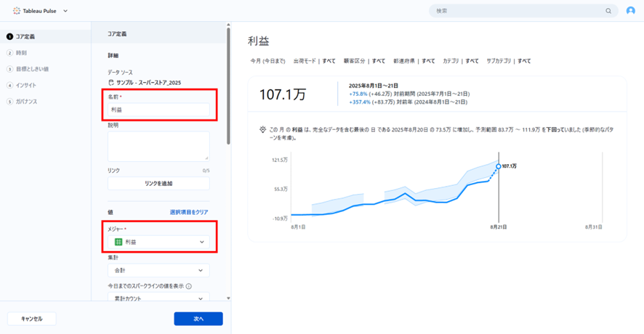The height and width of the screenshot is (334, 644).
Task: Go to the ガバナンス step
Action: pos(26,102)
